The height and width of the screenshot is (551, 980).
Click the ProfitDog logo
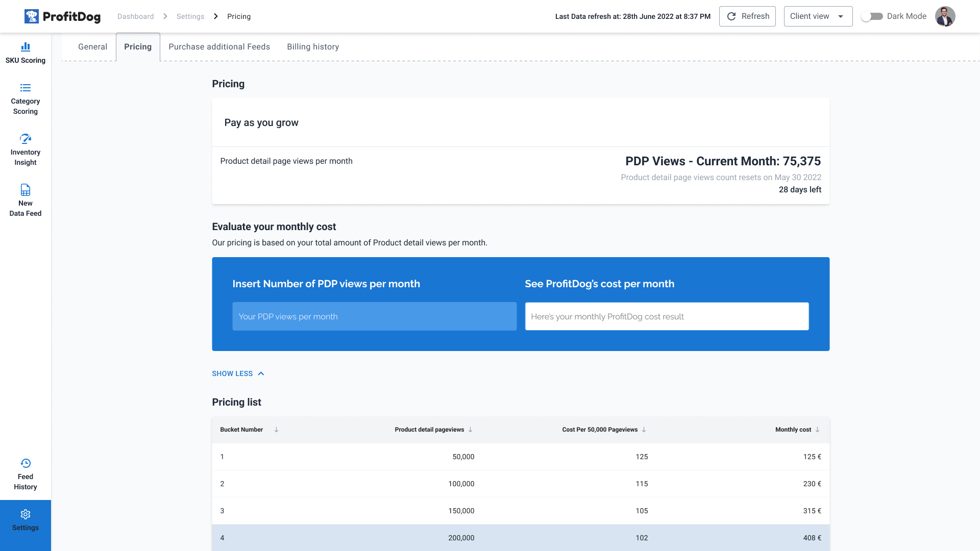(x=62, y=16)
